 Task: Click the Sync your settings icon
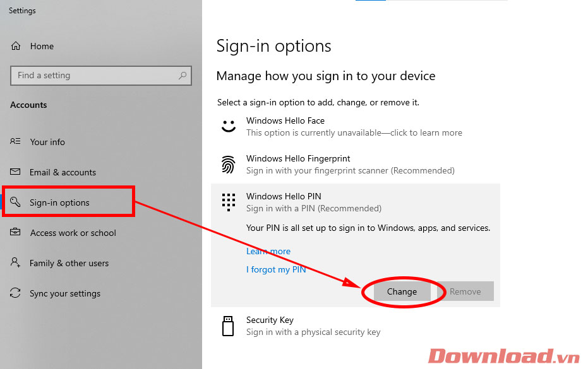coord(16,293)
